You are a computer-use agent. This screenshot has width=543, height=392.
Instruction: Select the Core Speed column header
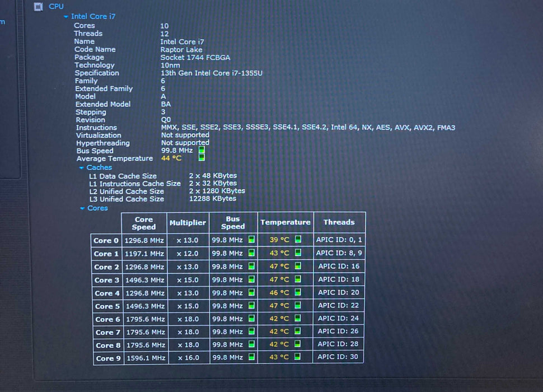click(144, 223)
